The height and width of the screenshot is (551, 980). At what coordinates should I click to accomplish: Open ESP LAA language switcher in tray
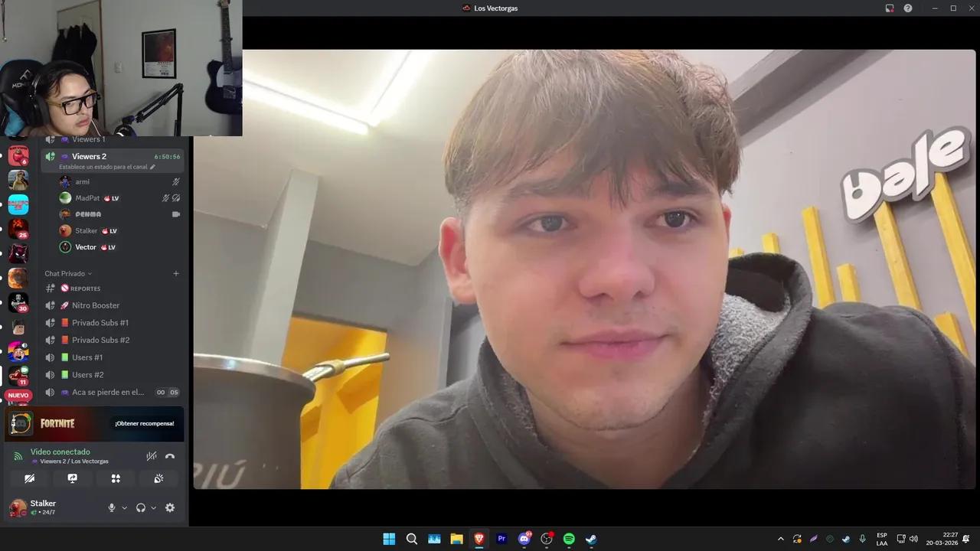(882, 539)
